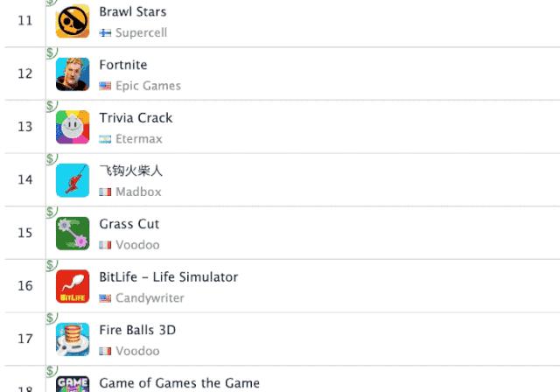Click the BitLife app icon
This screenshot has width=560, height=392.
tap(73, 286)
